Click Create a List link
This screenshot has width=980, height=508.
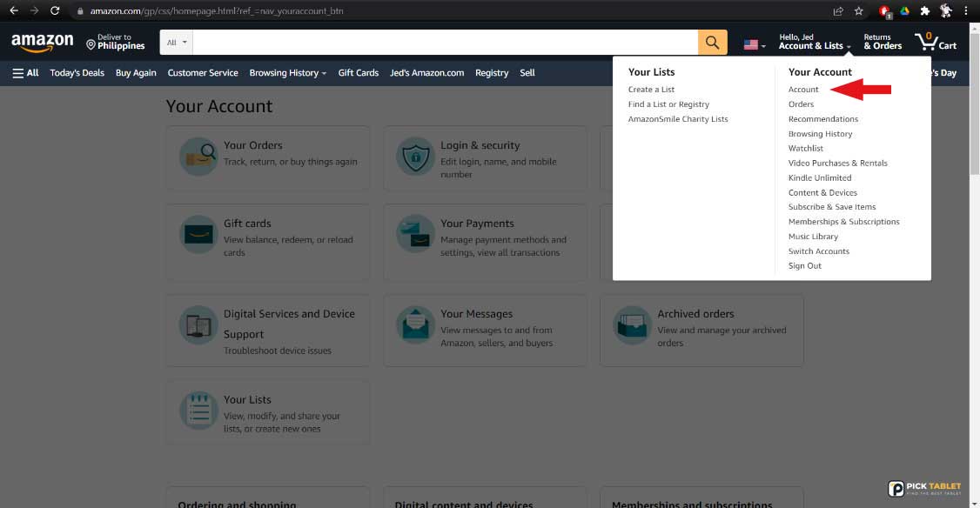tap(651, 90)
